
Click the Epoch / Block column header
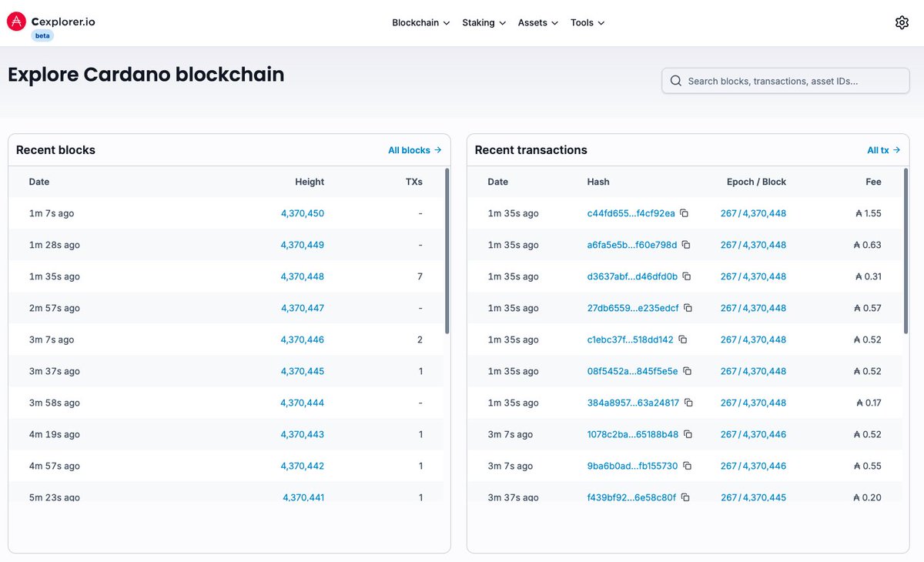click(x=756, y=182)
